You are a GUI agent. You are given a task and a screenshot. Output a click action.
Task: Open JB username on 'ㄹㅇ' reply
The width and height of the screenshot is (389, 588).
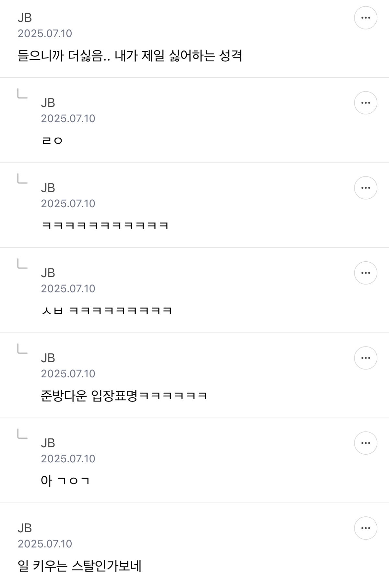click(48, 103)
